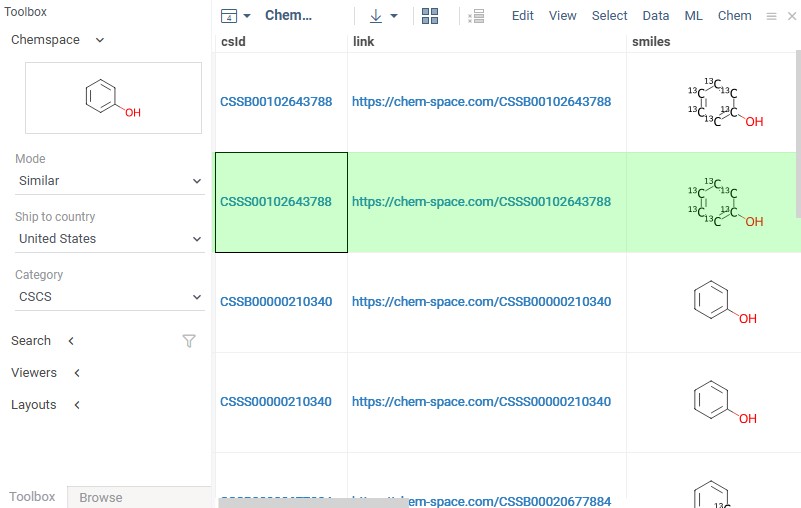Expand the table view dropdown arrow

[x=247, y=16]
